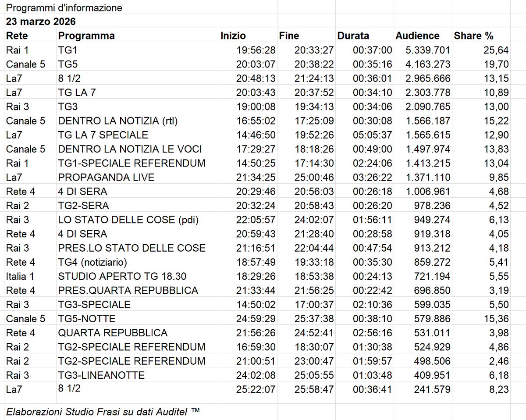
Task: Select the share value 6,18
Action: coord(499,375)
